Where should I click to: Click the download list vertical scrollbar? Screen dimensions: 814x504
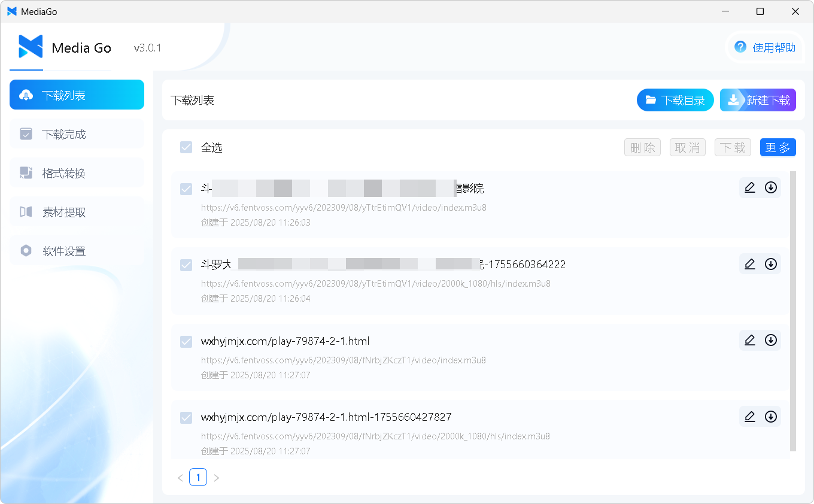793,311
